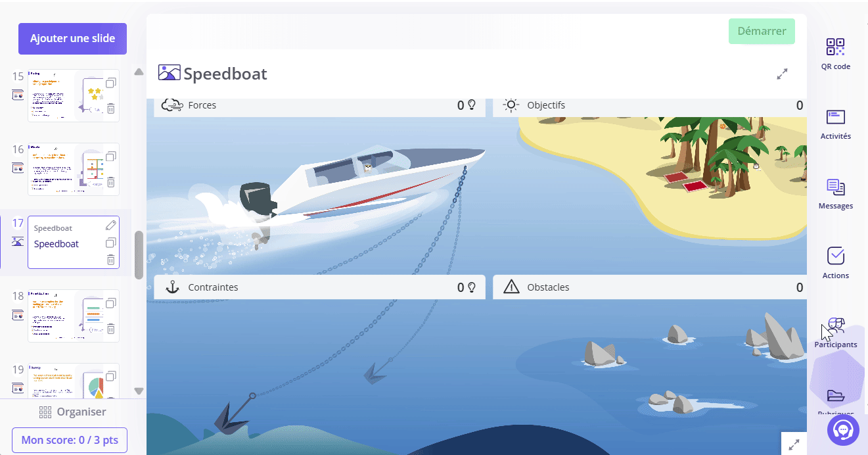The image size is (868, 455).
Task: Select slide 16 thumbnail
Action: 74,169
